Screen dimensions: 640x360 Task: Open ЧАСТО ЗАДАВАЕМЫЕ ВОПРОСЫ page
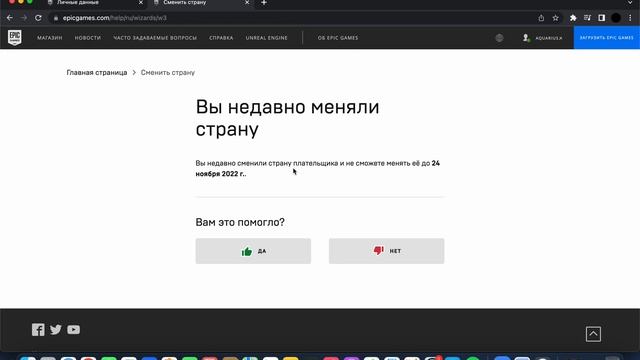(x=155, y=38)
